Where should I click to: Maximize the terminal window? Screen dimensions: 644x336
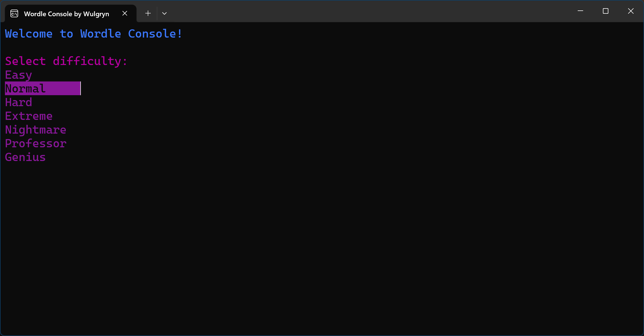605,11
